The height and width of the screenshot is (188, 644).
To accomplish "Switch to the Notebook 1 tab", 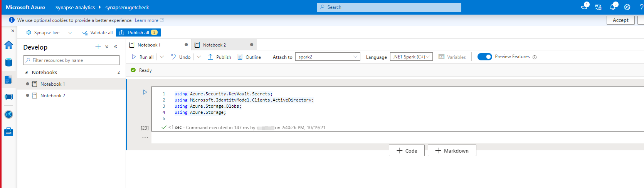I will pos(149,45).
